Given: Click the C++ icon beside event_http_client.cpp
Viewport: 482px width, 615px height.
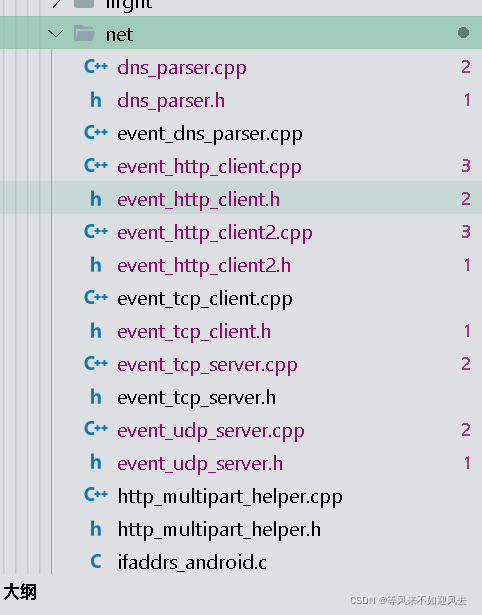Looking at the screenshot, I should coord(96,165).
